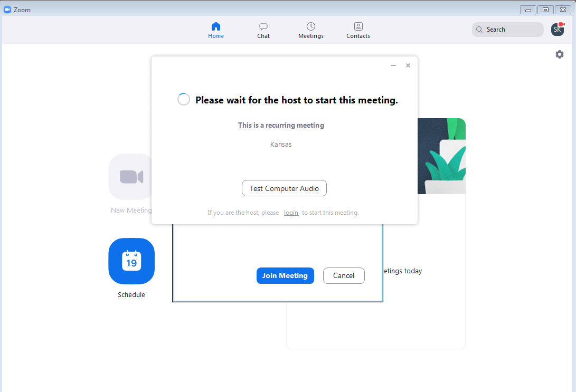Click the Join Meeting button
The height and width of the screenshot is (392, 576).
click(x=285, y=275)
